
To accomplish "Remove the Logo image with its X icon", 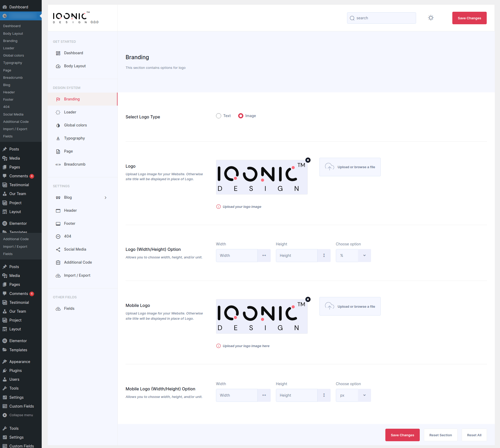I will [308, 160].
